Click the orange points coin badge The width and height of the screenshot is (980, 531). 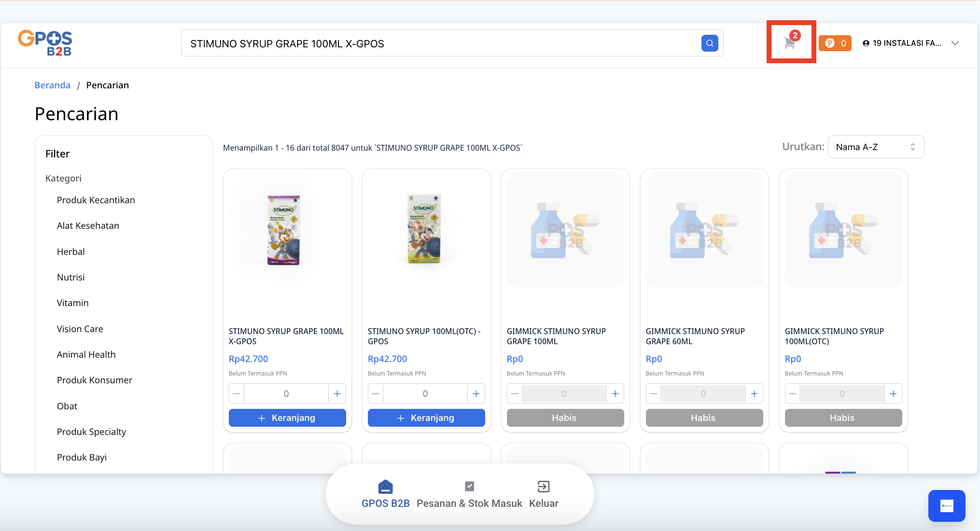(x=835, y=43)
